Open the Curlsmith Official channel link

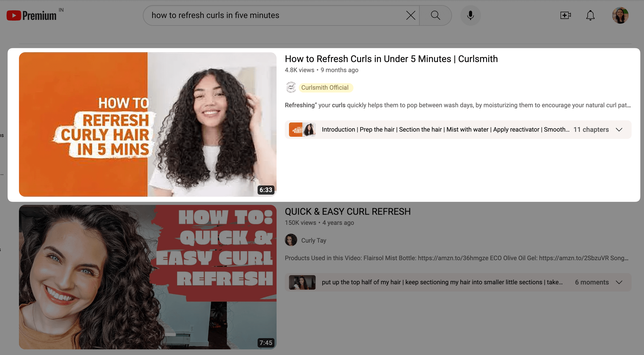[325, 88]
